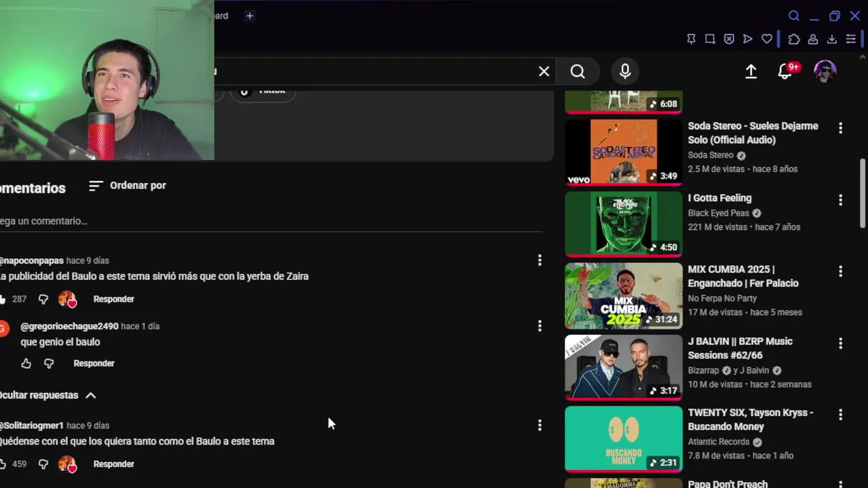
Task: Click '2.5 M de vistas' under Soda Stereo
Action: pyautogui.click(x=717, y=169)
